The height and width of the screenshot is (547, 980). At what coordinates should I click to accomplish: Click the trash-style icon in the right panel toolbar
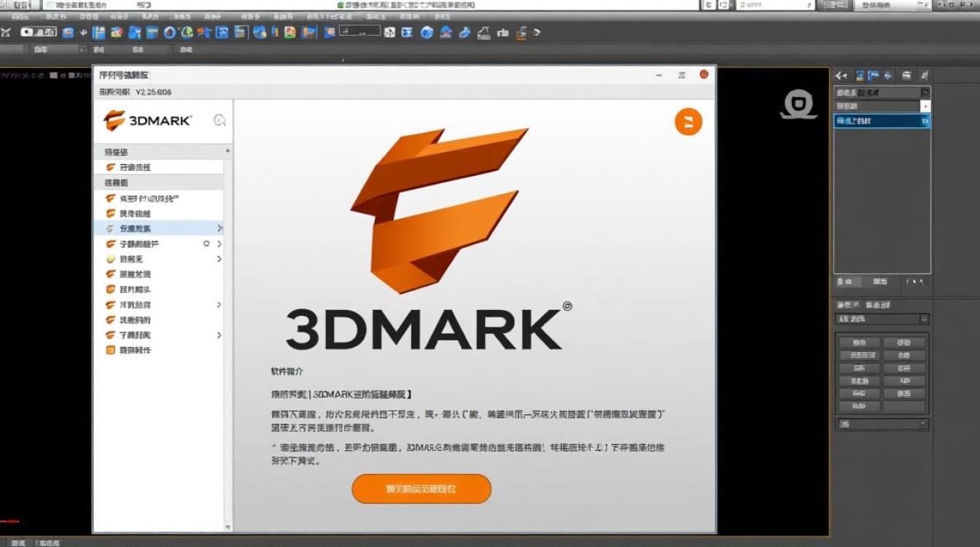[906, 76]
